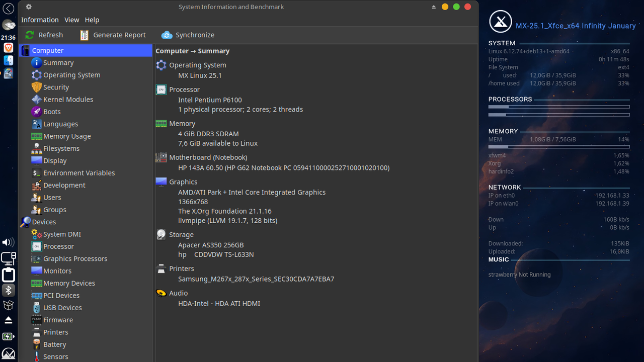644x362 pixels.
Task: Click the Synchronize button label
Action: [195, 35]
